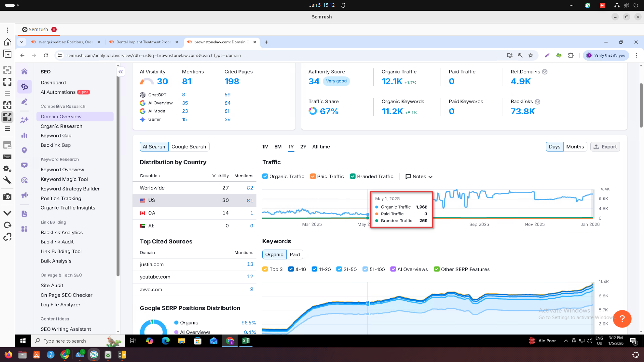Open Chrome extensions puzzle icon
This screenshot has height=362, width=644.
tap(571, 55)
